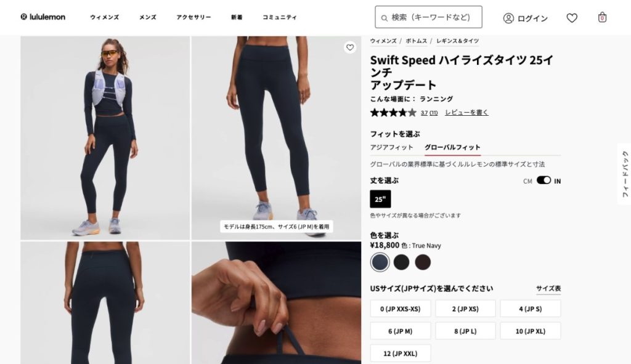Add product to favorites via image heart
Viewport: 631px width, 364px height.
click(350, 47)
